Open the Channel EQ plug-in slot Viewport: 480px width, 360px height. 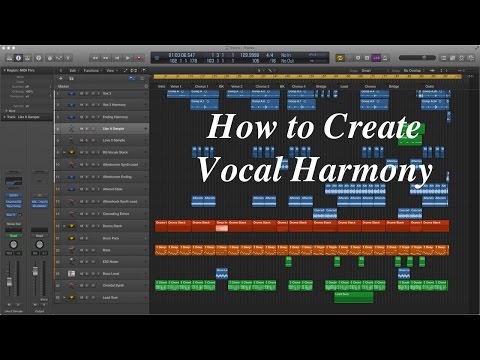[13, 202]
